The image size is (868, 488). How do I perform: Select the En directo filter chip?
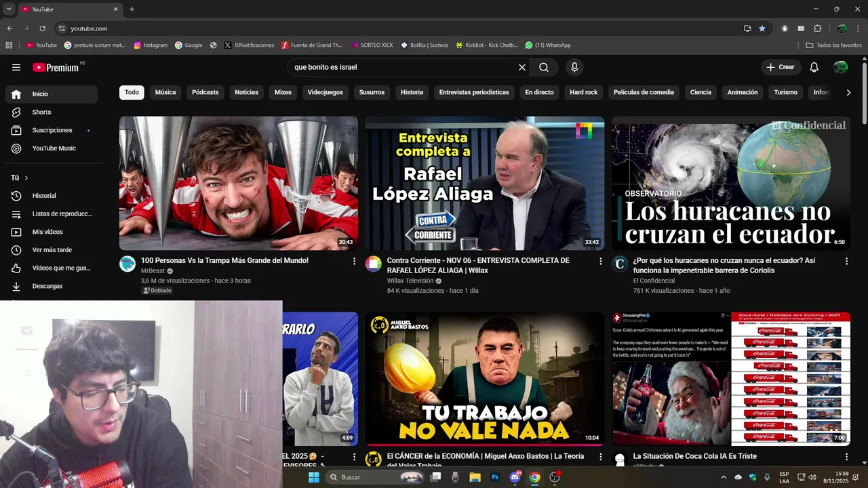click(x=539, y=92)
